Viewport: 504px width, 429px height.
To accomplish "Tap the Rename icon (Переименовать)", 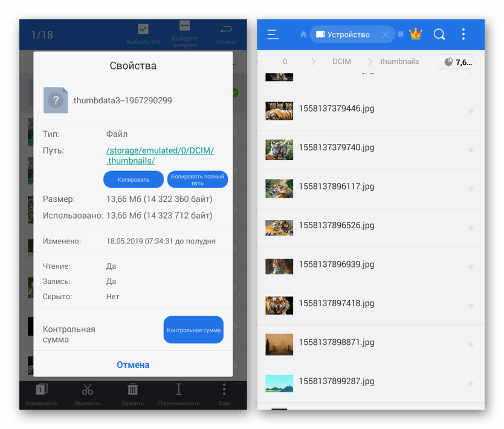I will (x=178, y=390).
